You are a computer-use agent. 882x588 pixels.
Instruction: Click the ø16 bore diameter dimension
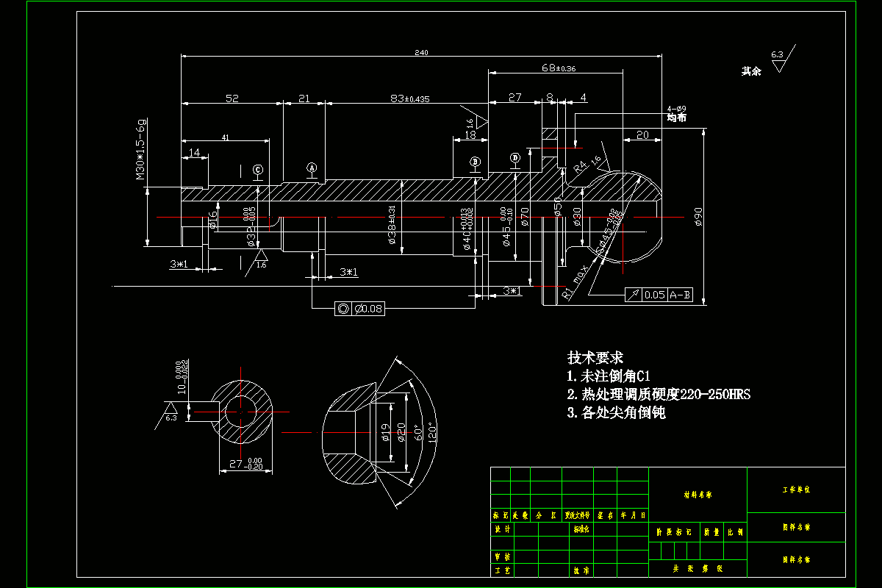pos(212,219)
